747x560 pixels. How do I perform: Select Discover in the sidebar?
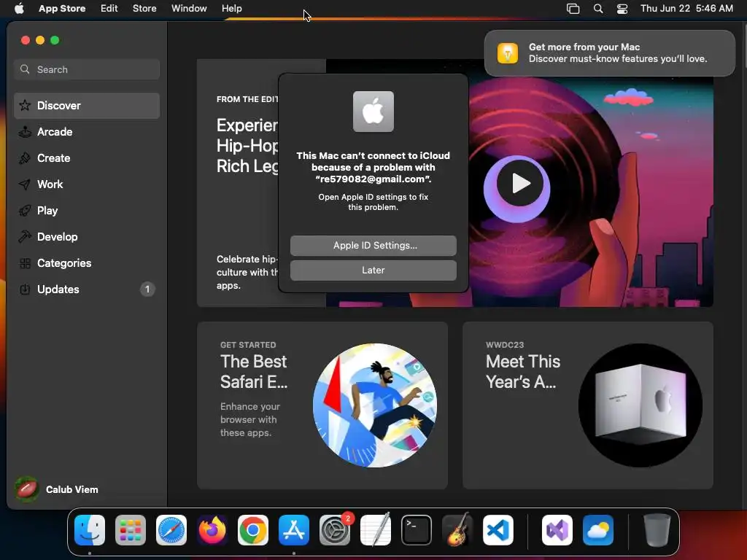(87, 106)
